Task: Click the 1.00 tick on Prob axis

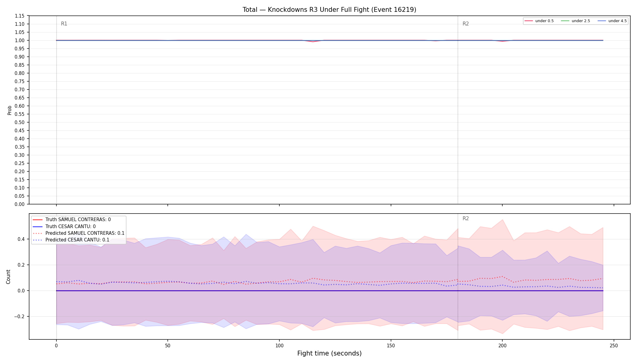Action: pos(20,40)
